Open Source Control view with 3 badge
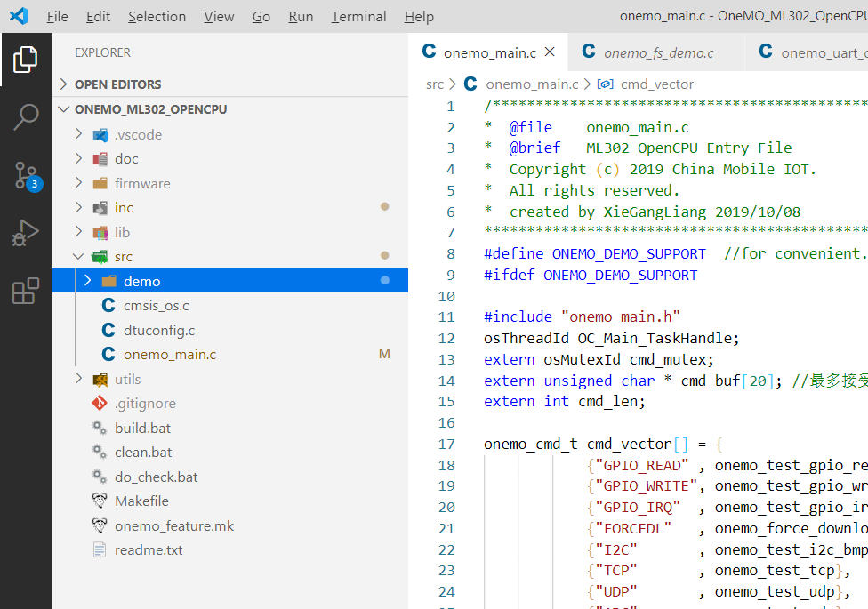868x609 pixels. (26, 175)
